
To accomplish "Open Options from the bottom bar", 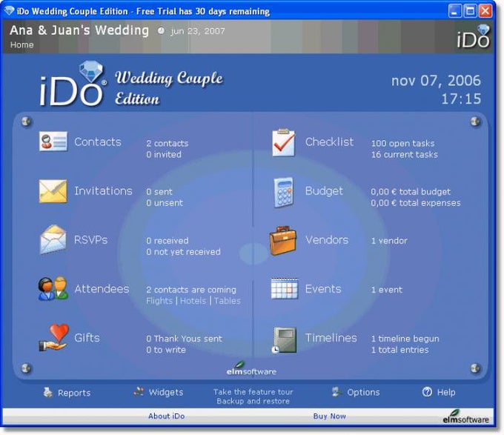I will click(363, 392).
